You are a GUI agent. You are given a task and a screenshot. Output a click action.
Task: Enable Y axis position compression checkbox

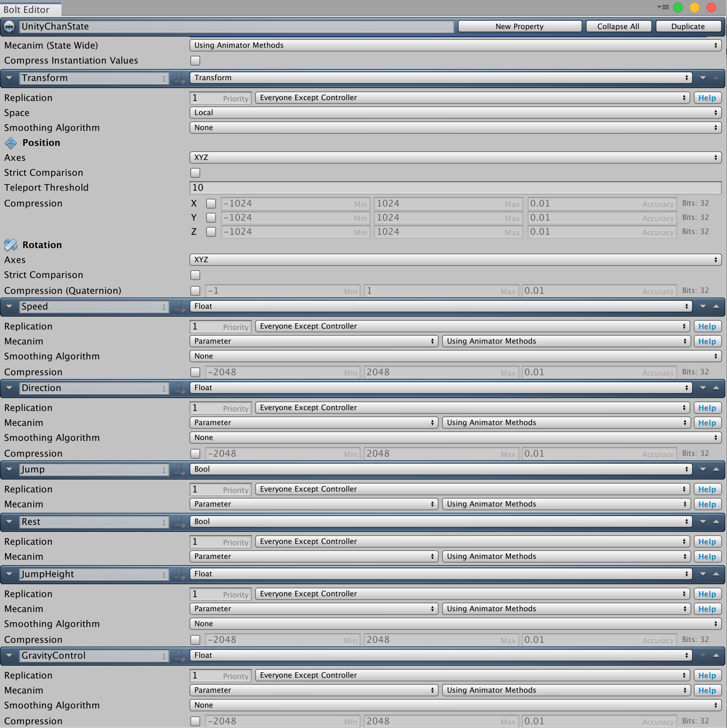(x=211, y=218)
